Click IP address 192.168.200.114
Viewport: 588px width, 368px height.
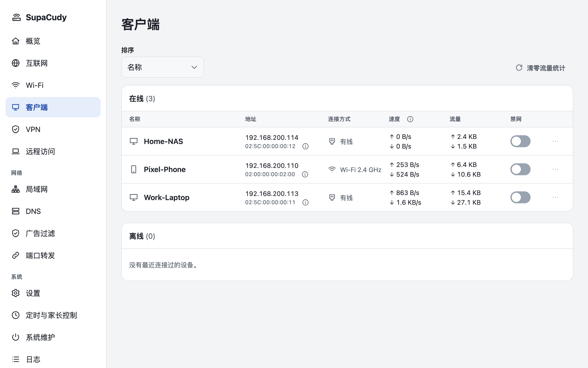[x=272, y=138]
